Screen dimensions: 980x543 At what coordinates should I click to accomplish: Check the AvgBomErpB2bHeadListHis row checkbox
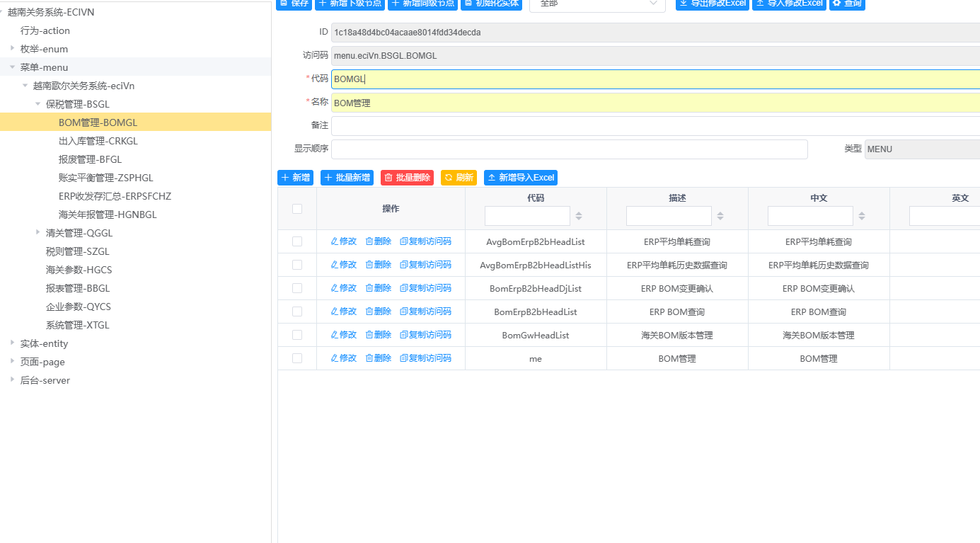[x=297, y=265]
